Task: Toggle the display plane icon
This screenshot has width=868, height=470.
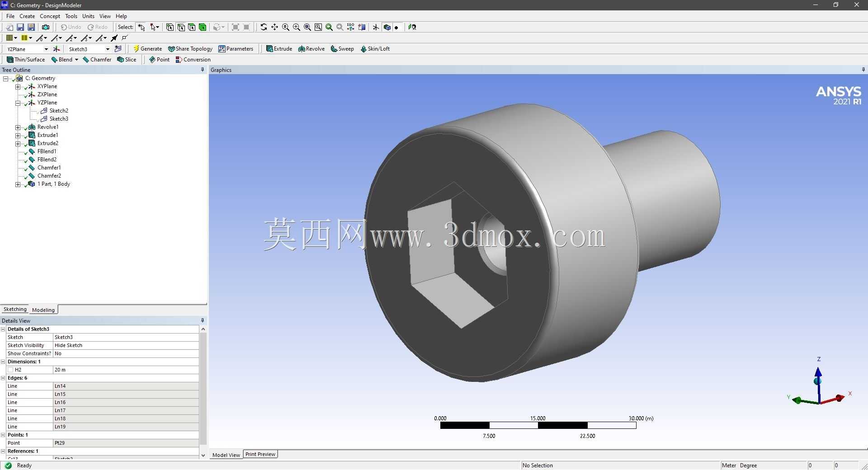Action: click(x=376, y=27)
